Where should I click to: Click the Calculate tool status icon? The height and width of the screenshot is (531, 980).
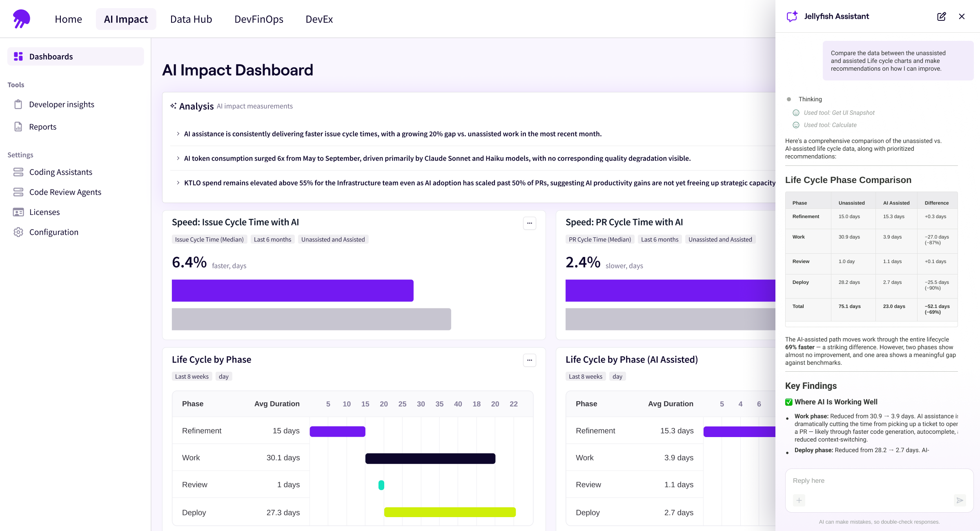[x=796, y=125]
